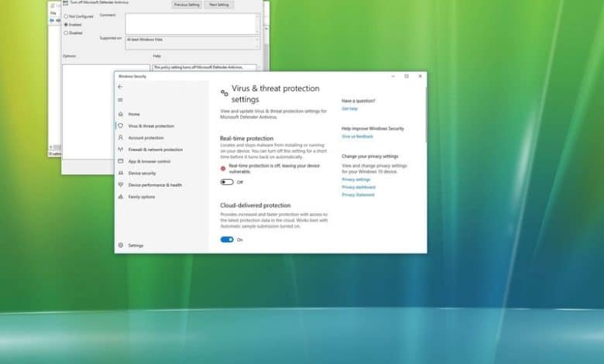Open Home in the sidebar
The image size is (604, 364).
click(x=134, y=114)
